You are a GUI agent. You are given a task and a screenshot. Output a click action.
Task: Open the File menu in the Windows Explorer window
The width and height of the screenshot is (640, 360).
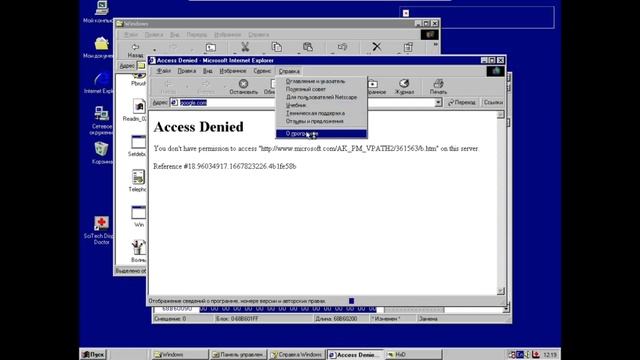(x=131, y=35)
